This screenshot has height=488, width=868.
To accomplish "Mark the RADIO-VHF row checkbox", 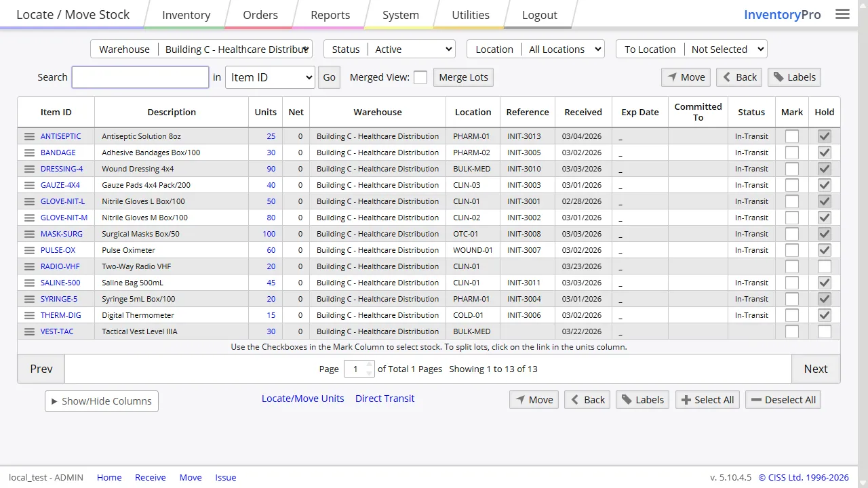I will click(792, 266).
